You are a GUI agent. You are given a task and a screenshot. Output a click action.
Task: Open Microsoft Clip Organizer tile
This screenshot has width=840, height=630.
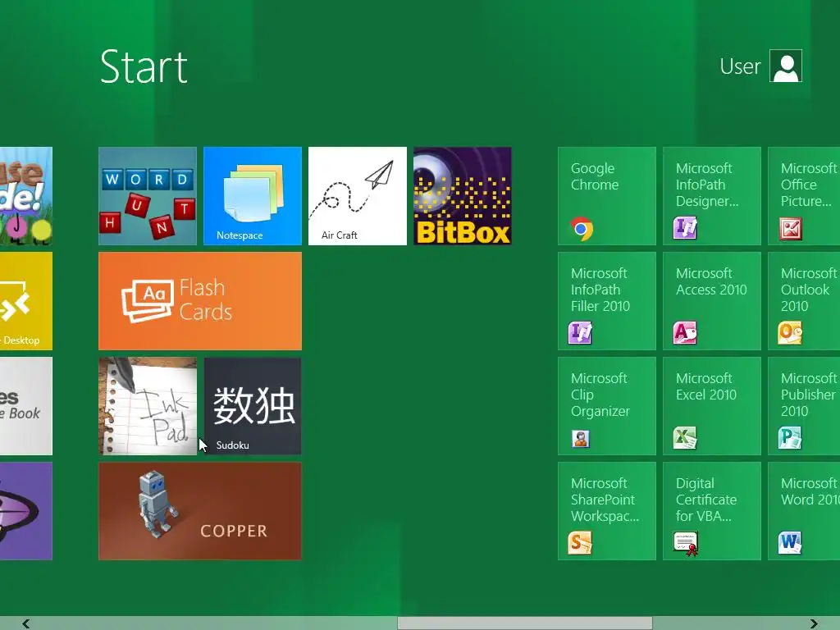coord(607,406)
